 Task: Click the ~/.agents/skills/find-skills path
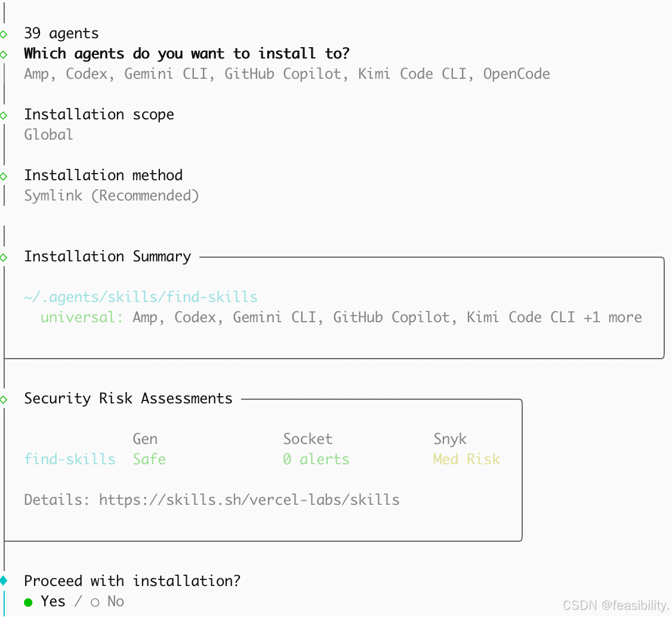[141, 297]
